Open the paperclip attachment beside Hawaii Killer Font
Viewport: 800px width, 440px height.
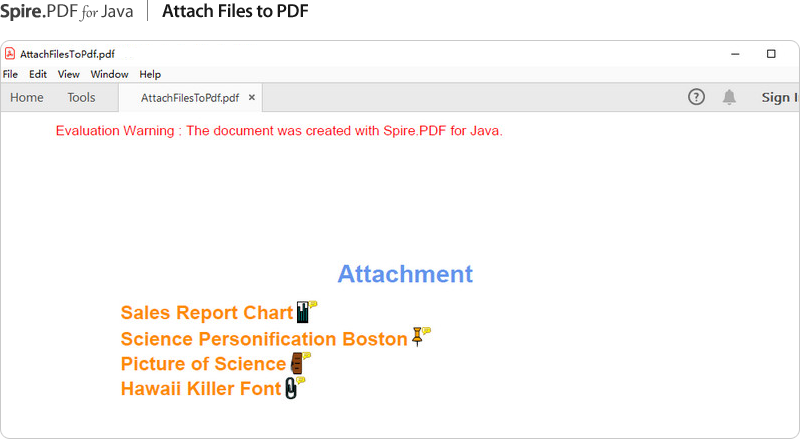click(292, 388)
